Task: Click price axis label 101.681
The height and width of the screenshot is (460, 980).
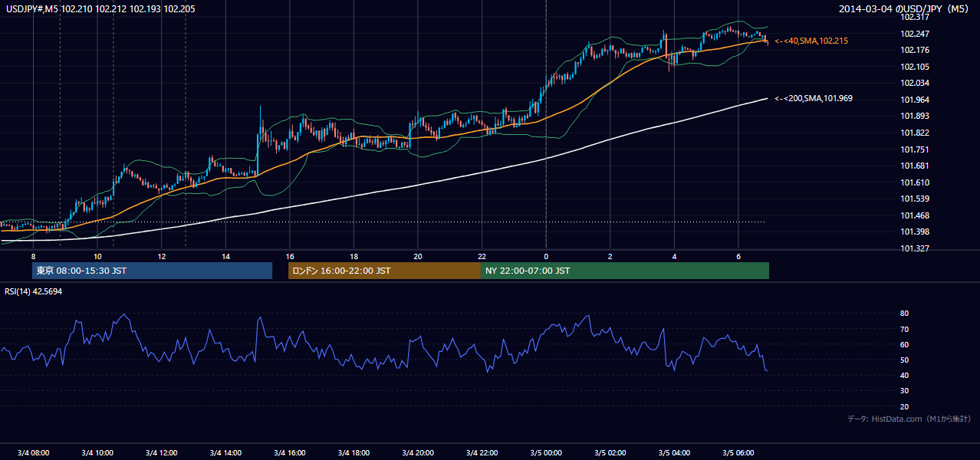Action: click(x=915, y=166)
